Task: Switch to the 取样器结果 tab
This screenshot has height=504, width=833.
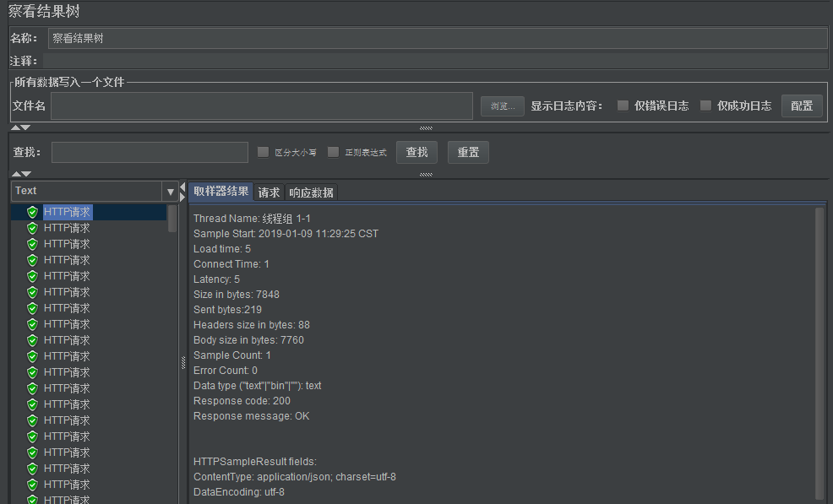Action: point(221,191)
